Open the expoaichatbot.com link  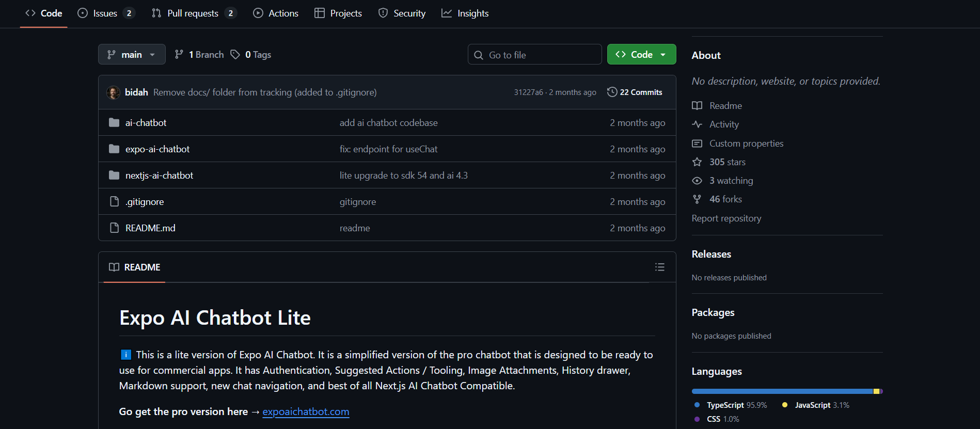[x=306, y=412]
